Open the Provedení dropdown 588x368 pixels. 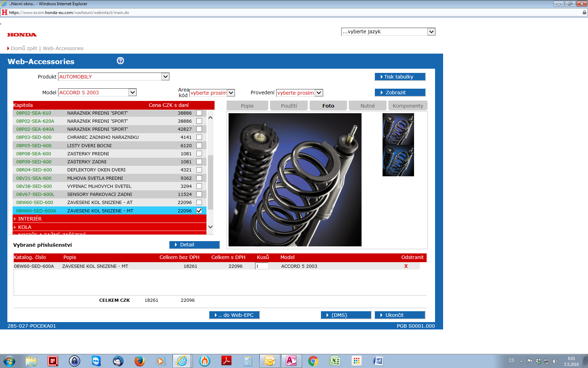[x=300, y=93]
